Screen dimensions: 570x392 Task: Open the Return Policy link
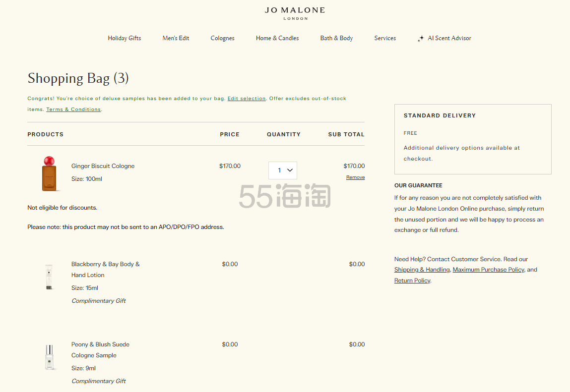[412, 280]
